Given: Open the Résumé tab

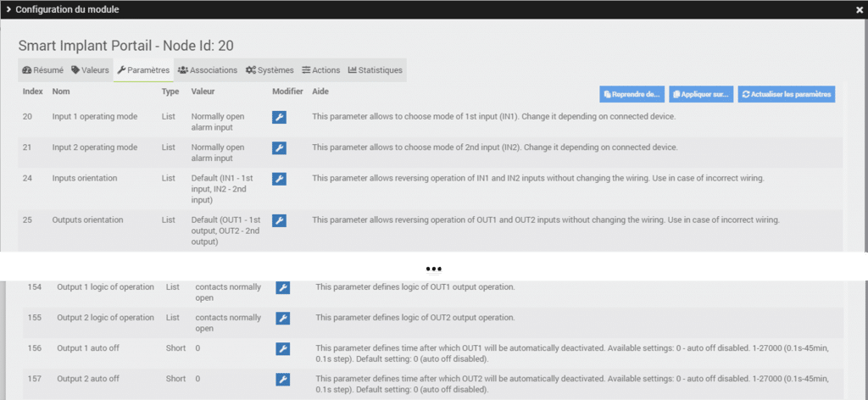Looking at the screenshot, I should click(x=42, y=70).
